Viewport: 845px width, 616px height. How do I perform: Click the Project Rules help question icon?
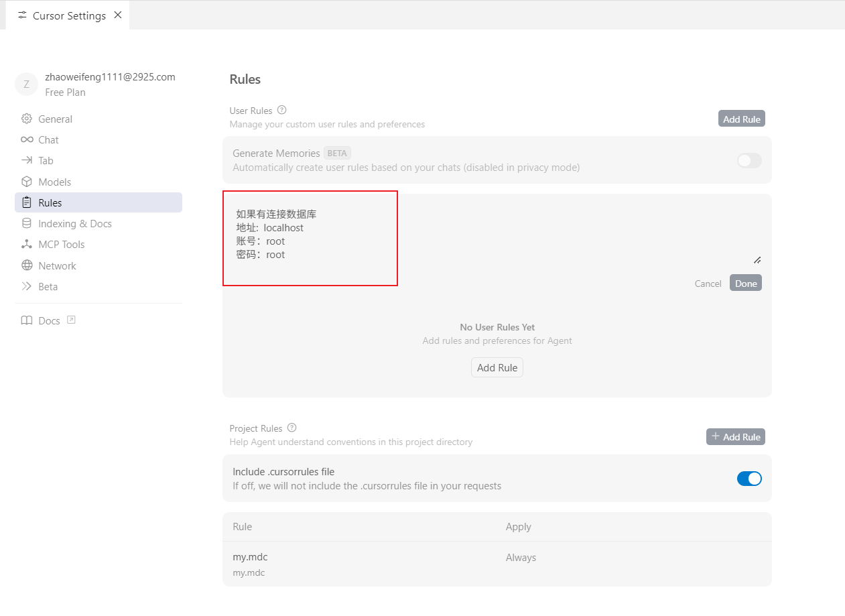291,428
